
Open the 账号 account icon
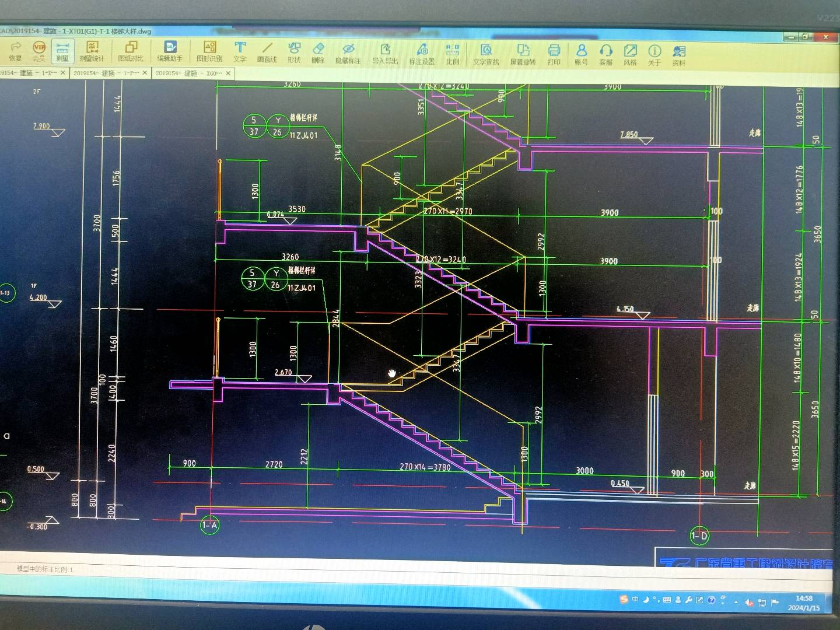(x=581, y=54)
